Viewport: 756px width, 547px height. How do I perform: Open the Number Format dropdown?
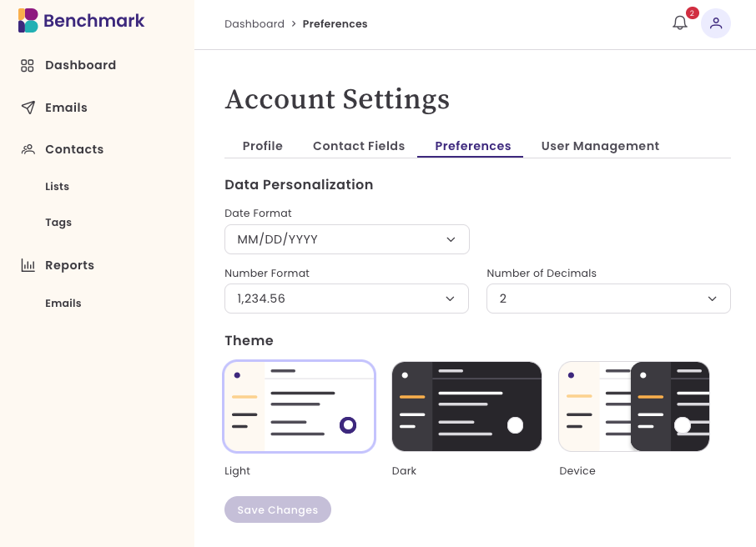click(x=346, y=299)
